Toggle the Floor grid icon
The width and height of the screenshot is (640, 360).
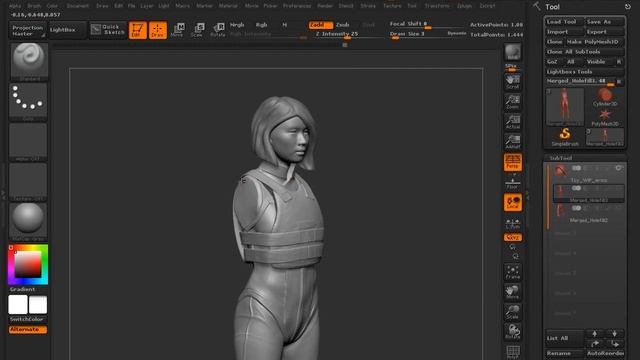coord(513,182)
